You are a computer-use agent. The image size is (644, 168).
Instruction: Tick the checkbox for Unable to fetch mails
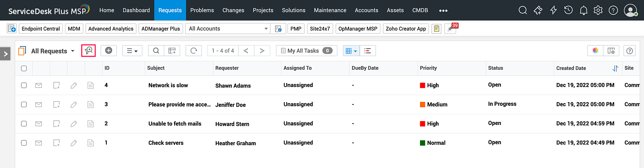tap(24, 124)
